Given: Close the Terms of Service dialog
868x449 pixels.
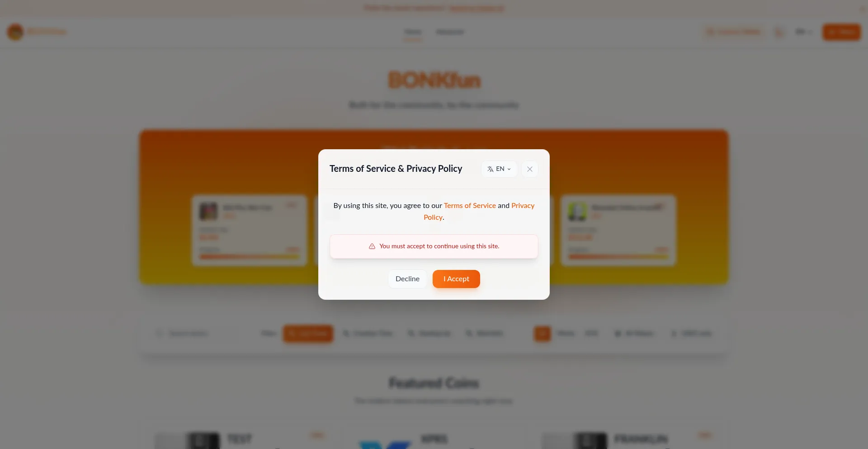Looking at the screenshot, I should [x=529, y=169].
